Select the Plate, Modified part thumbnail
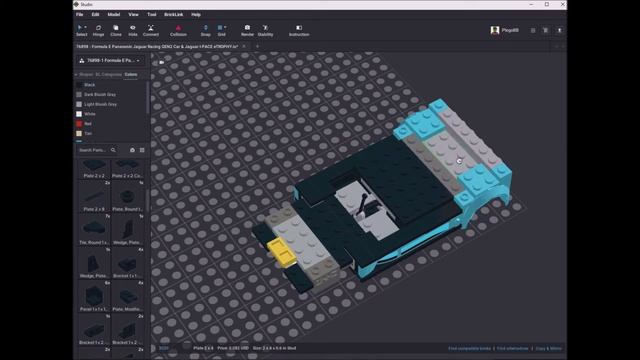This screenshot has height=360, width=640. click(x=127, y=297)
